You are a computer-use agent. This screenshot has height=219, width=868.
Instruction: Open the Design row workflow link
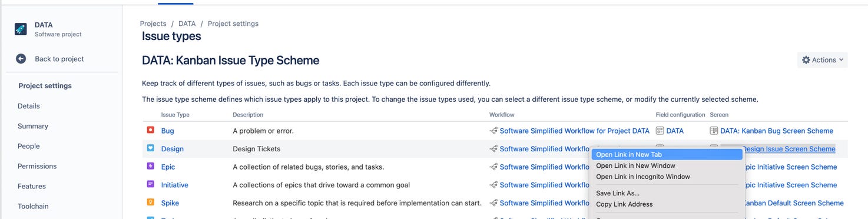pyautogui.click(x=545, y=149)
